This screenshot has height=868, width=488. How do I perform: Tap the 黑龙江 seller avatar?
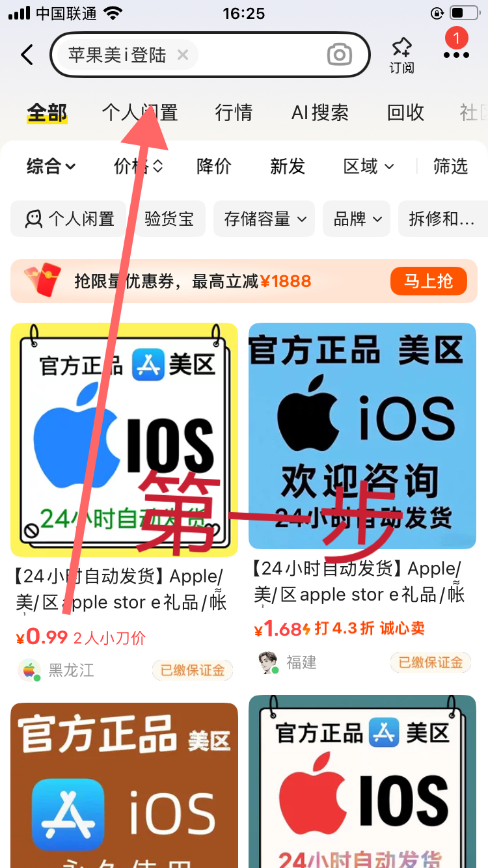(29, 670)
